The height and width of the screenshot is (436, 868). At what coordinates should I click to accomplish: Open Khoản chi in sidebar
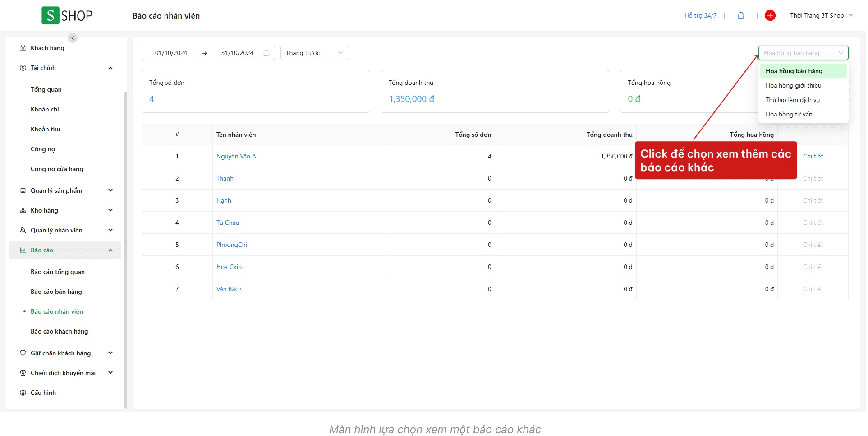45,109
